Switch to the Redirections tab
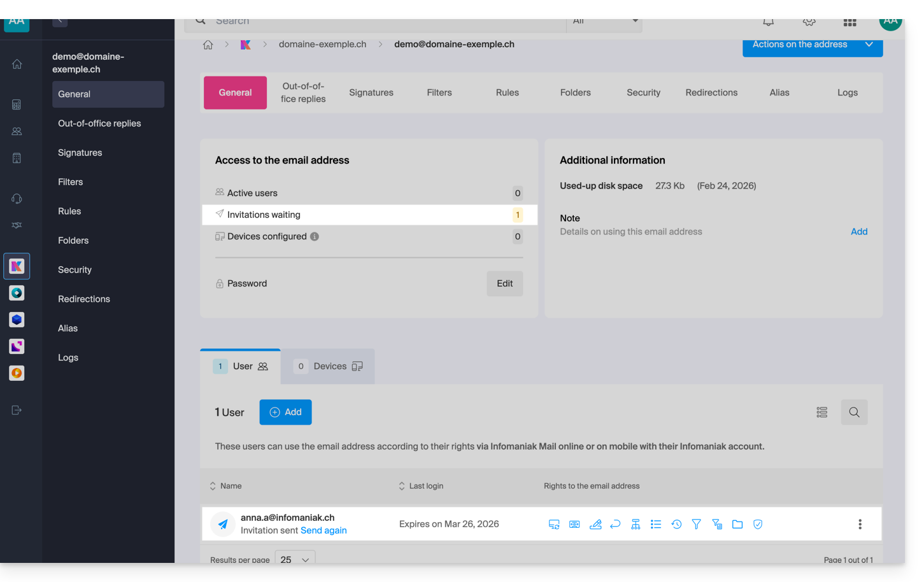Screen dimensions: 924x582 pyautogui.click(x=711, y=92)
